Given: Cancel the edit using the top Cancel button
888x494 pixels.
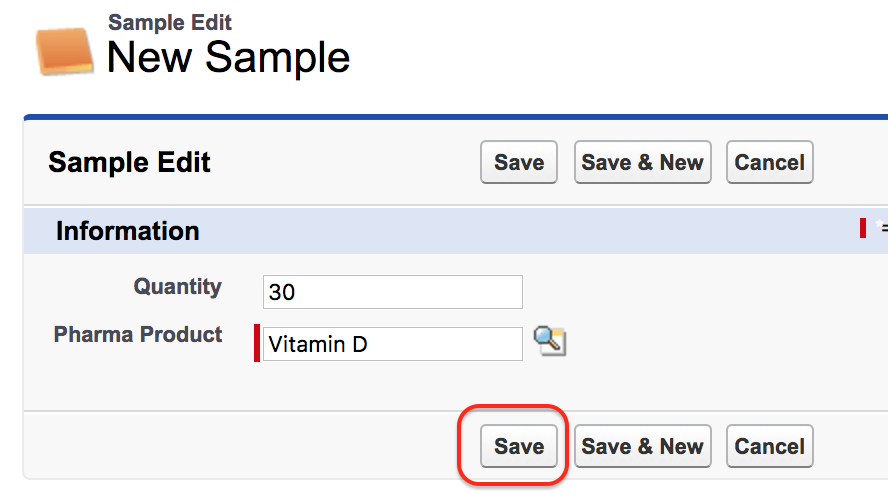Looking at the screenshot, I should [770, 162].
